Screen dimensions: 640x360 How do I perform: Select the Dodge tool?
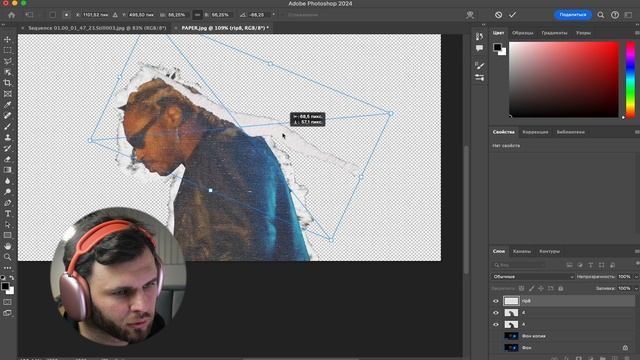7,192
